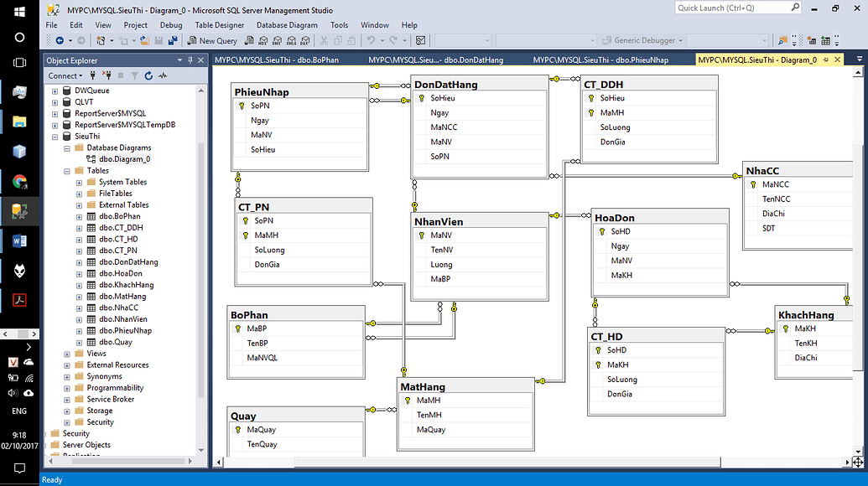Close the Diagram_0 document tab
Viewport: 868px width, 486px height.
[836, 60]
